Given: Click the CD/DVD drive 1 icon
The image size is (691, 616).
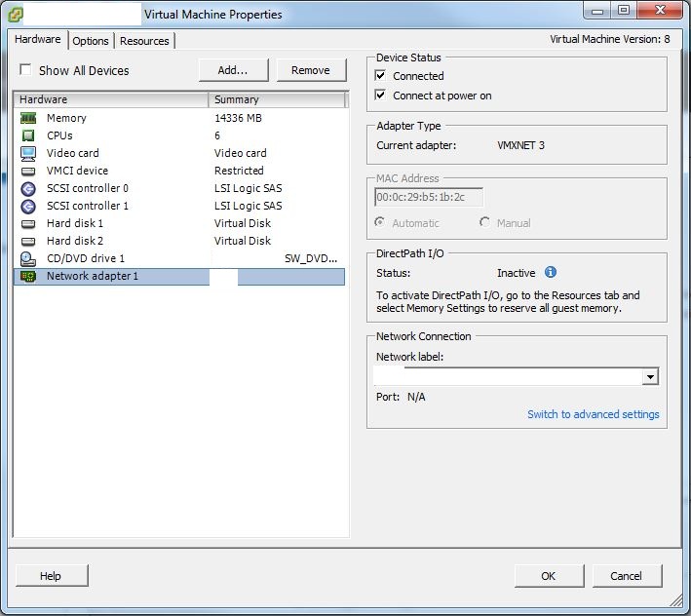Looking at the screenshot, I should pyautogui.click(x=28, y=258).
